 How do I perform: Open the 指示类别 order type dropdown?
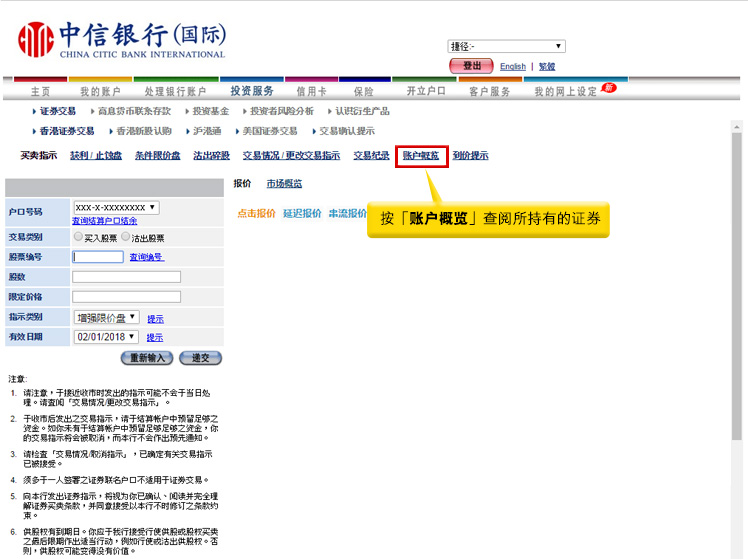107,317
